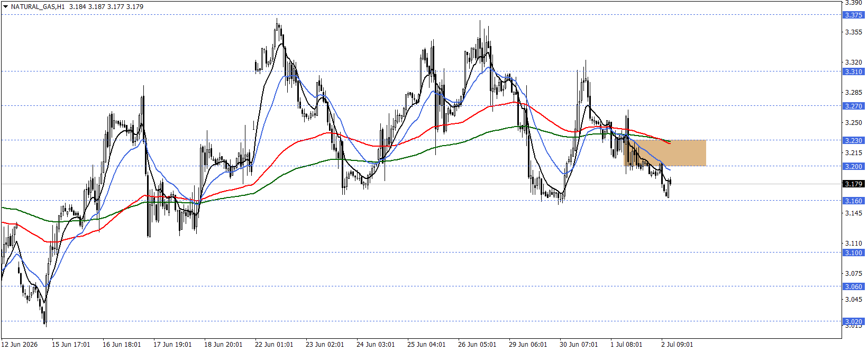Screen dimensions: 868x351
Task: Select the 3.270 horizontal level label
Action: point(853,106)
